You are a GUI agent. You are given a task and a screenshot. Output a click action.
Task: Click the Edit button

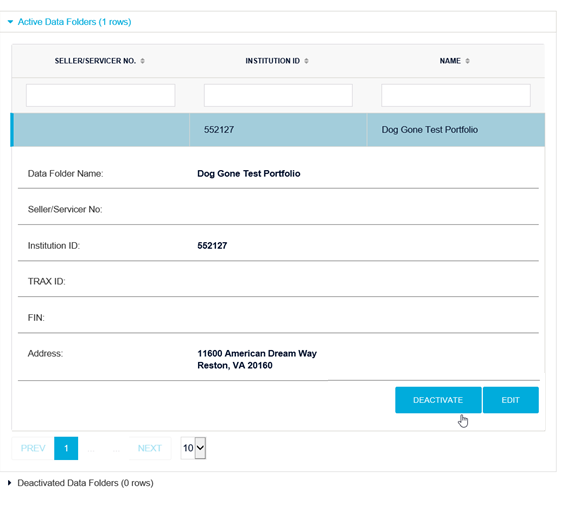click(510, 400)
